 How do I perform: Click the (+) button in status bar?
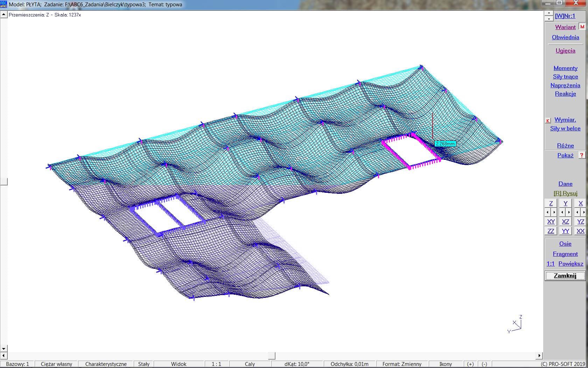click(x=470, y=364)
